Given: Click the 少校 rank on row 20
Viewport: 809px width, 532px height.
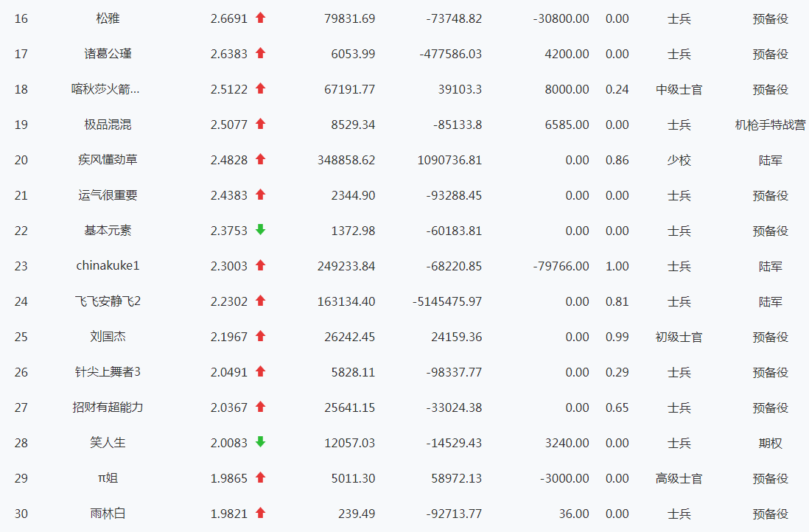Looking at the screenshot, I should (x=679, y=160).
